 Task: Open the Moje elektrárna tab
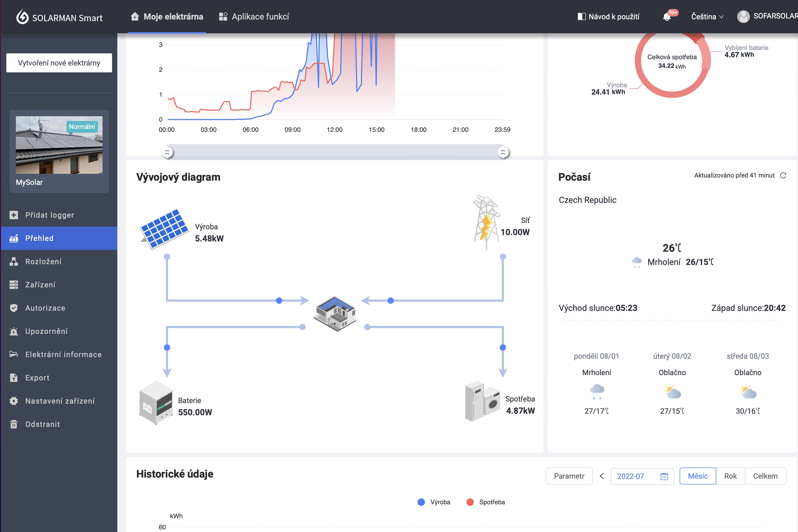(167, 17)
